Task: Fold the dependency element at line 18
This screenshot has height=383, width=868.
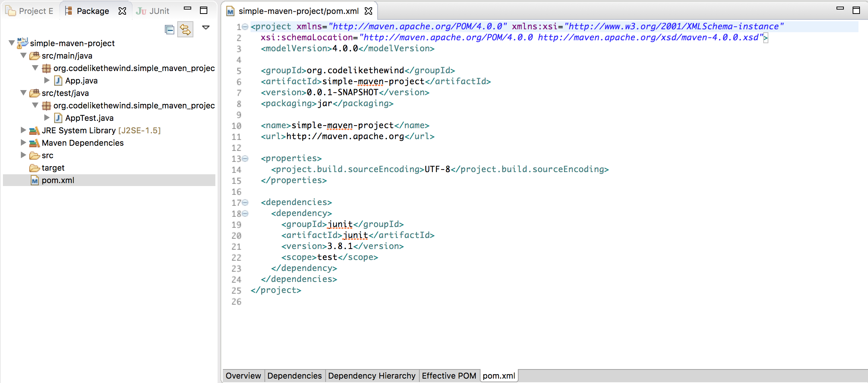Action: point(245,213)
